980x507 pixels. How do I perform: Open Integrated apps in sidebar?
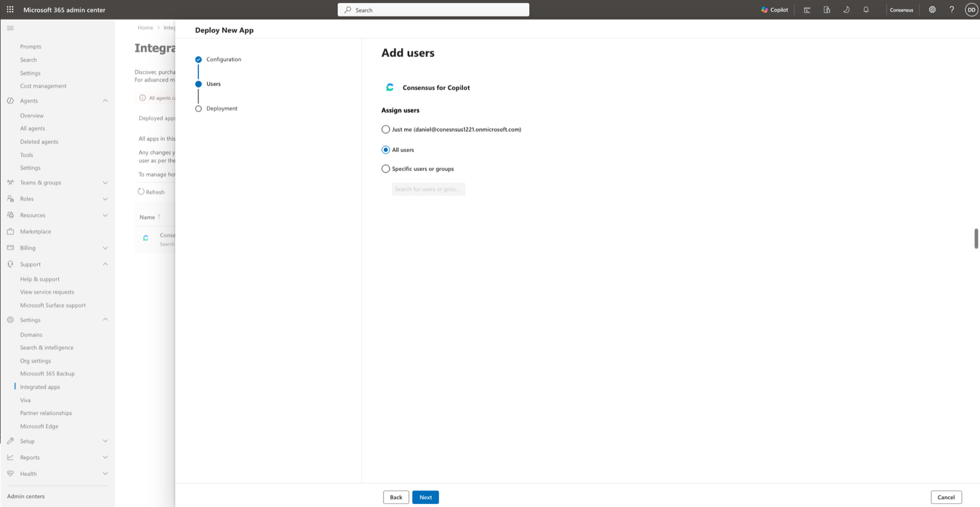coord(40,387)
